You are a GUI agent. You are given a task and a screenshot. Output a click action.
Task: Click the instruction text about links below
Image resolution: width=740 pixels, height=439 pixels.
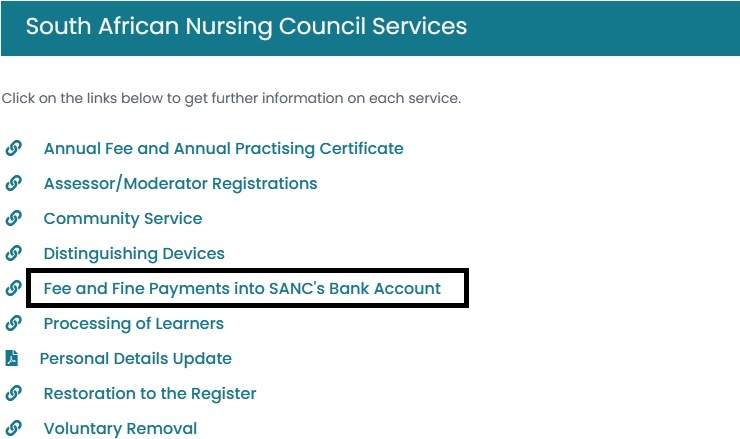point(231,99)
